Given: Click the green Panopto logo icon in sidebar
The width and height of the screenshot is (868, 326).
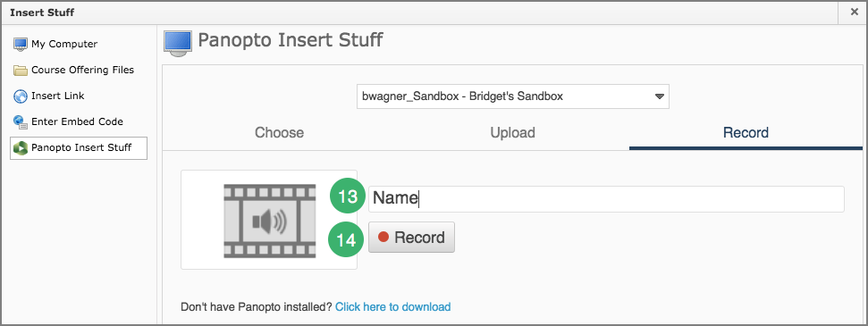Looking at the screenshot, I should (x=21, y=147).
